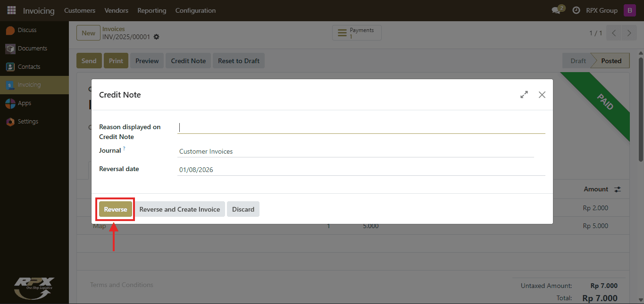Click the Invoices breadcrumb link
This screenshot has height=304, width=644.
point(114,29)
